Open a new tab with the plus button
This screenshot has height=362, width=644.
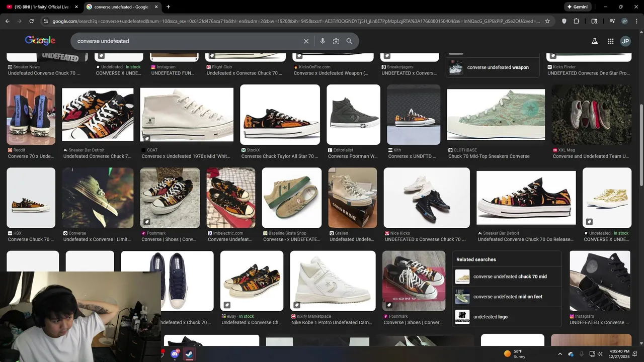click(168, 7)
